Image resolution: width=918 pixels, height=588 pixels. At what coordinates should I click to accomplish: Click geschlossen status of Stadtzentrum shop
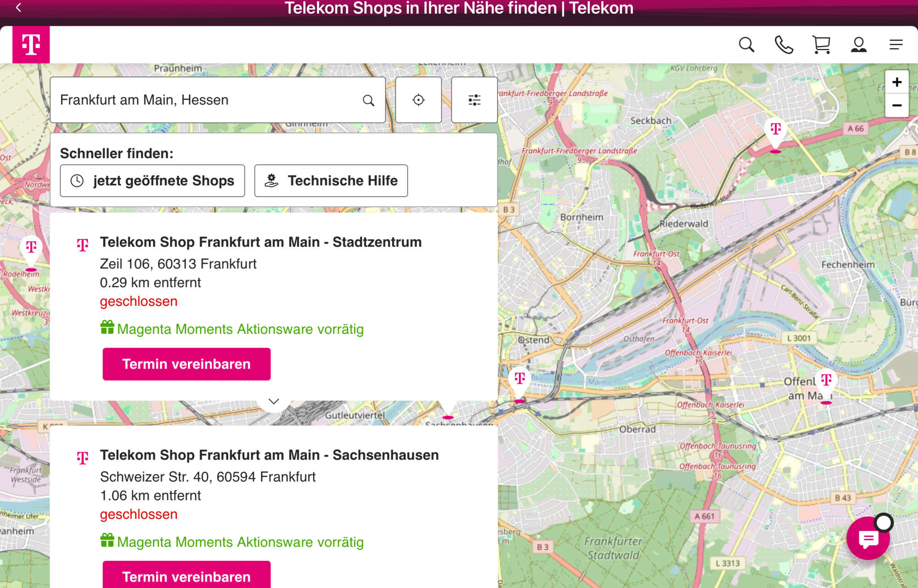point(139,301)
